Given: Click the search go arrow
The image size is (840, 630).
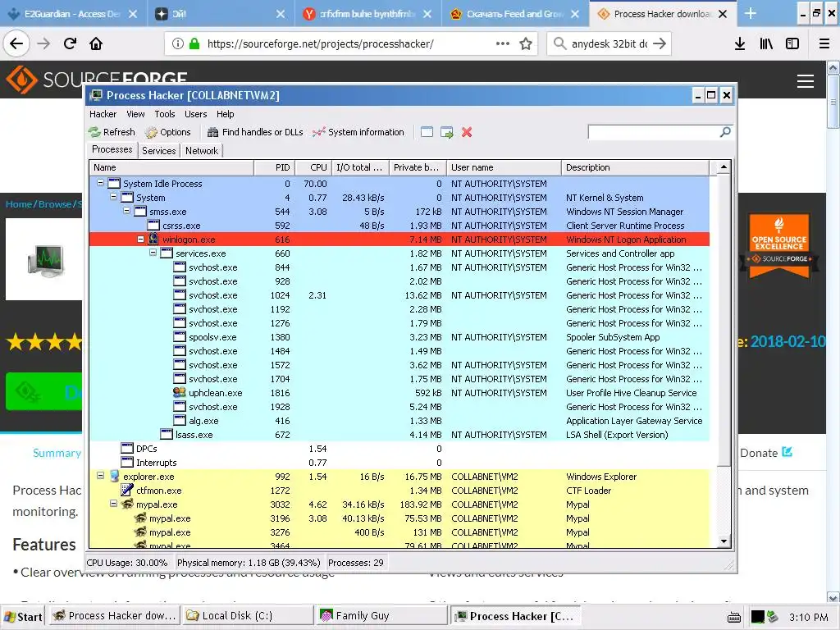Looking at the screenshot, I should [660, 43].
